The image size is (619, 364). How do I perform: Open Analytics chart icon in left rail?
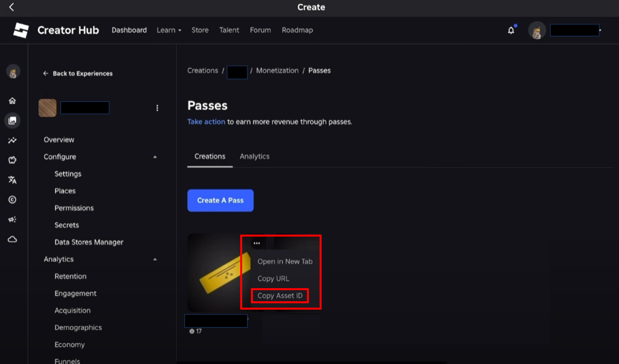(12, 140)
